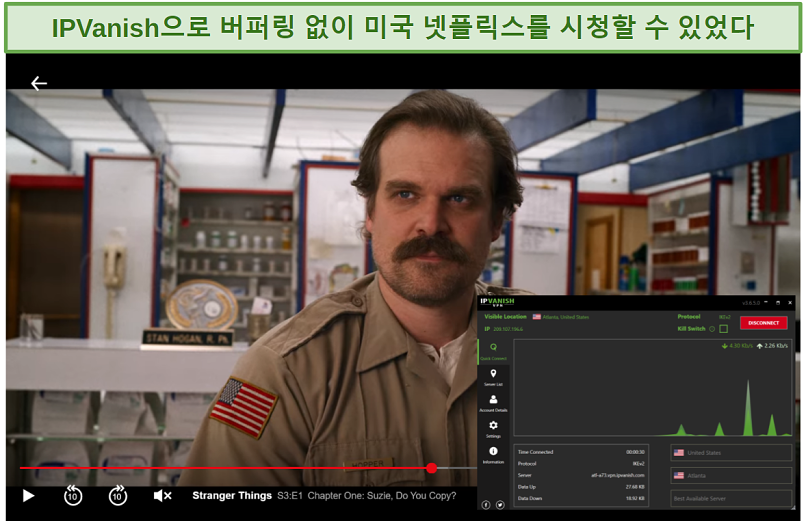Click the Stranger Things episode title text
This screenshot has height=521, width=806.
coord(324,496)
